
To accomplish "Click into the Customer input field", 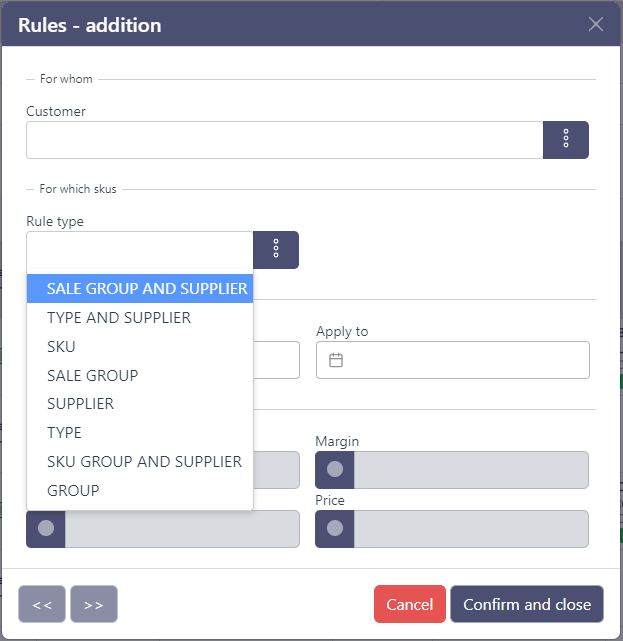I will tap(284, 140).
